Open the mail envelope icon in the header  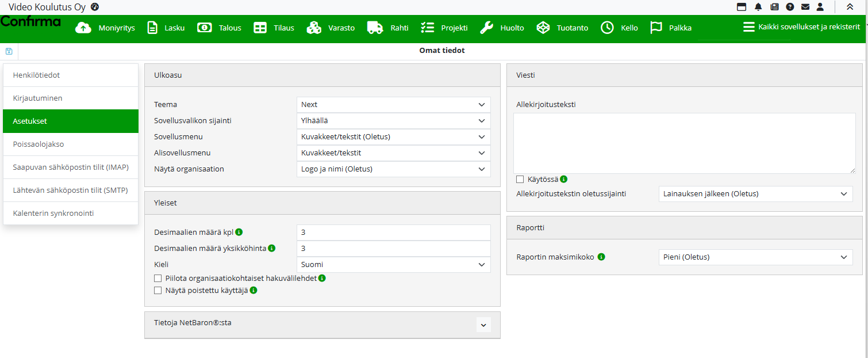pyautogui.click(x=805, y=7)
